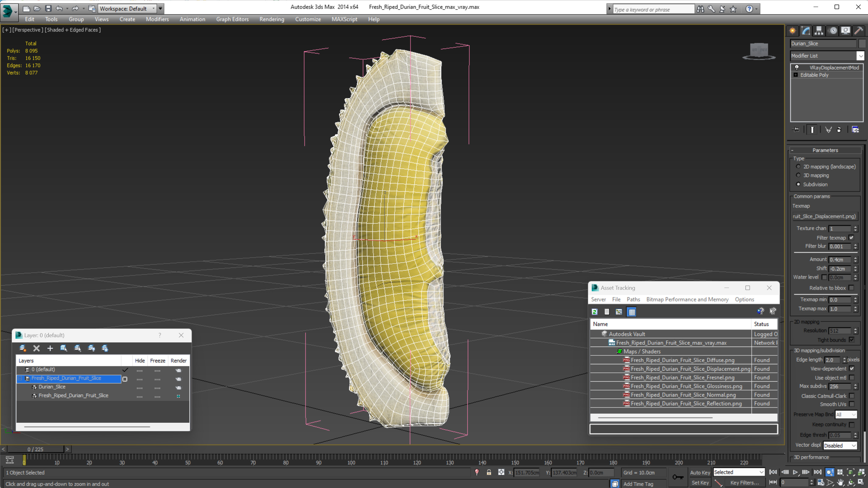Enable Classic Catmull-Clark checkbox
This screenshot has height=488, width=868.
pos(852,396)
